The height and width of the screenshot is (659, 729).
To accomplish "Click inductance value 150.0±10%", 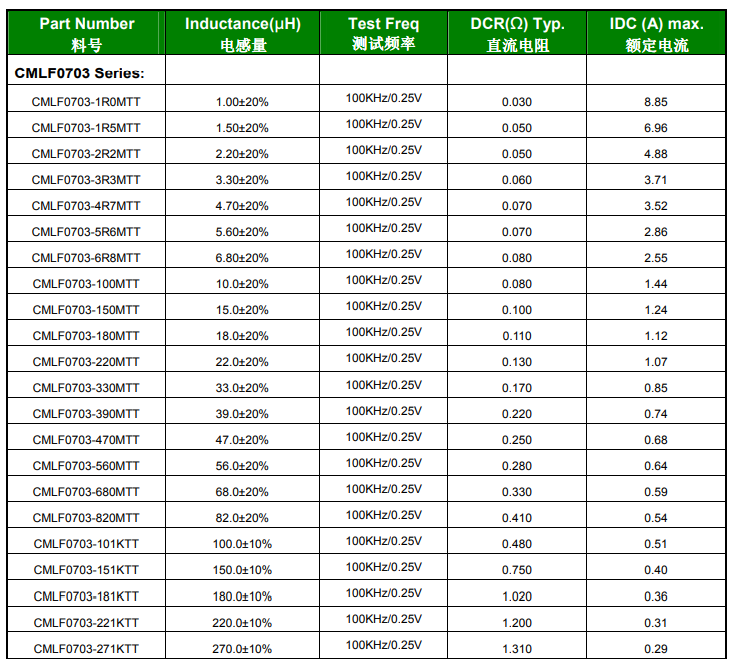I will click(x=242, y=571).
